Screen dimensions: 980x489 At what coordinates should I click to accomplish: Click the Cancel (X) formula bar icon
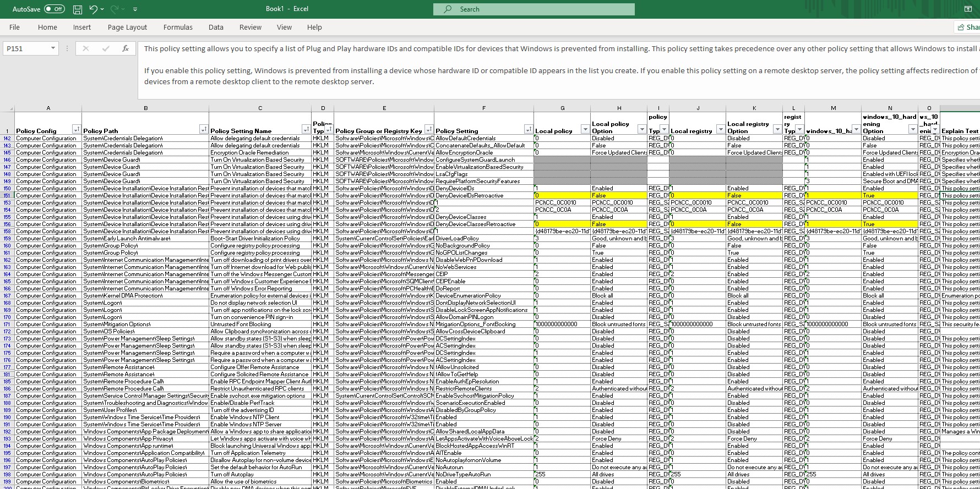click(85, 48)
